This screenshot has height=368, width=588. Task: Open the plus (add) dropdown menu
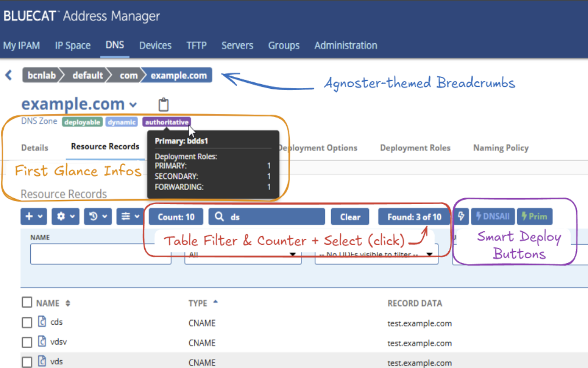pos(34,217)
